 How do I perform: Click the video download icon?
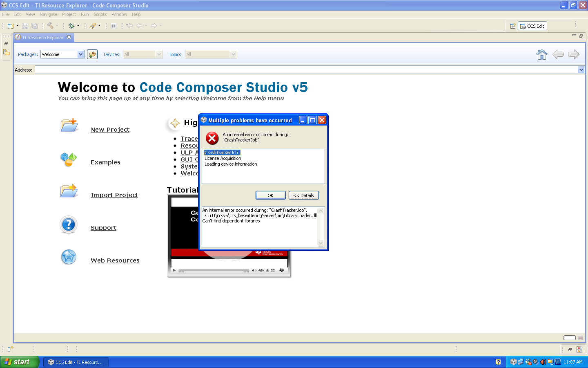pos(267,270)
